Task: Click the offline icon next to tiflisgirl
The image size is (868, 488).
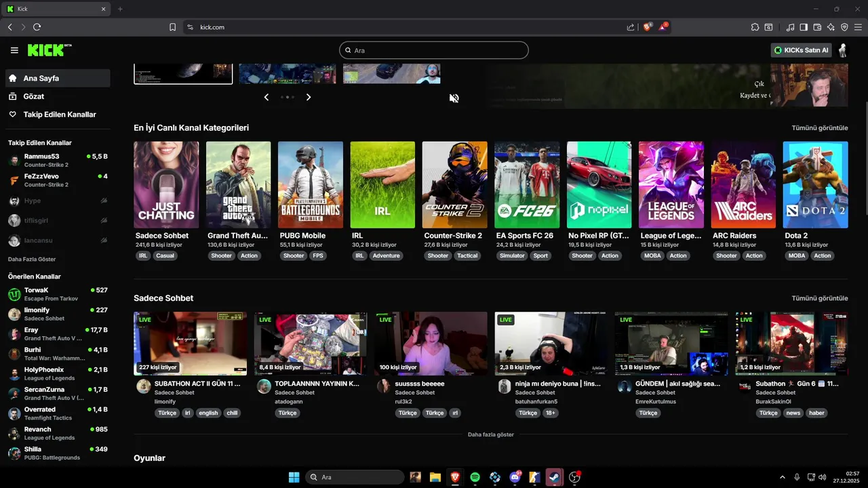Action: [x=104, y=220]
